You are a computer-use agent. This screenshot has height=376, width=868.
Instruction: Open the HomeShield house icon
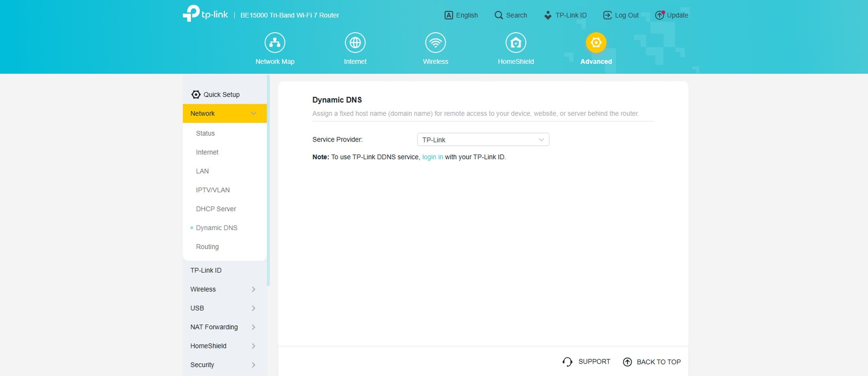[x=515, y=43]
